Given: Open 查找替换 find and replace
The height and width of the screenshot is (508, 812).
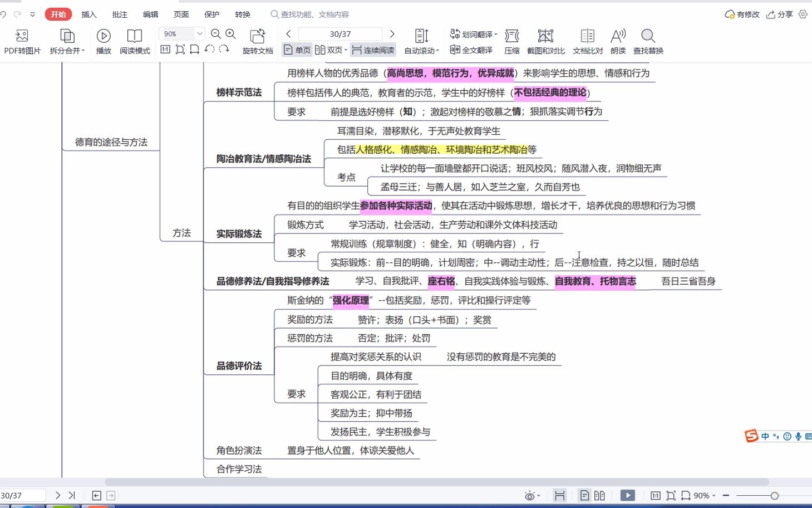Looking at the screenshot, I should [x=648, y=42].
